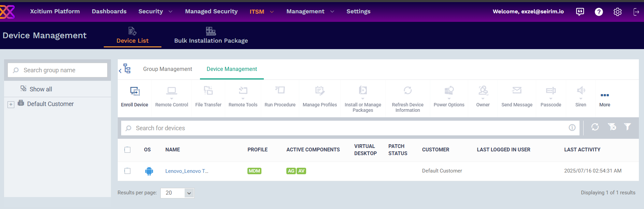Open the help question mark icon
644x209 pixels.
tap(599, 12)
